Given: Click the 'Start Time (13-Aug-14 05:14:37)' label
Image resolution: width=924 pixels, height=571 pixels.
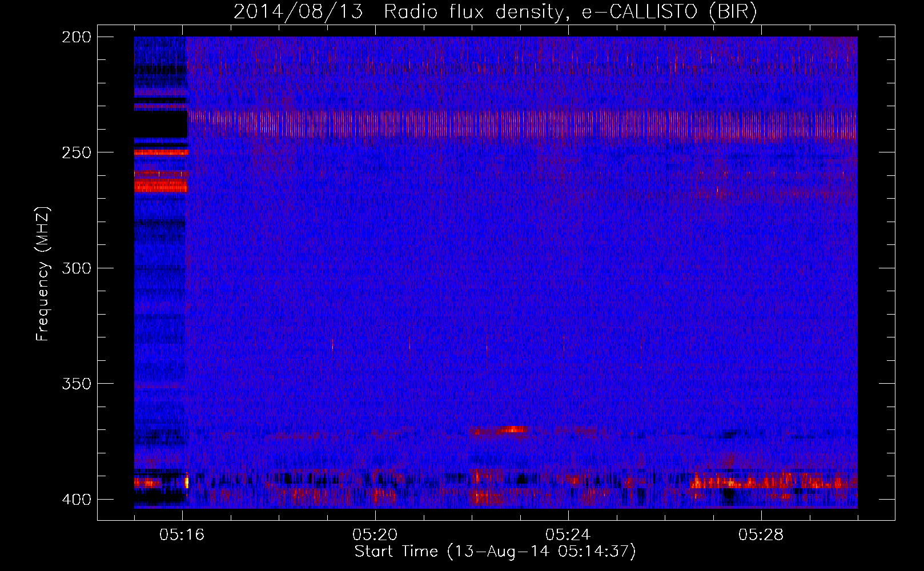Looking at the screenshot, I should (495, 552).
